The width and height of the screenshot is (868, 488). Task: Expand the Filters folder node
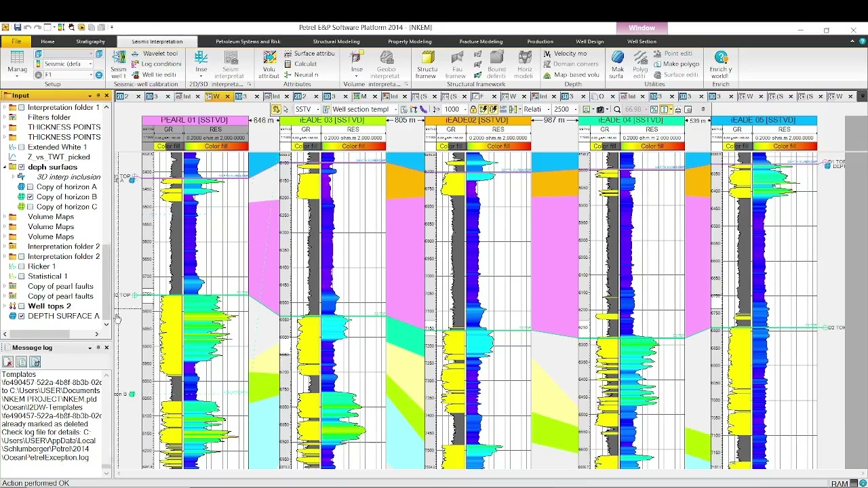click(5, 117)
